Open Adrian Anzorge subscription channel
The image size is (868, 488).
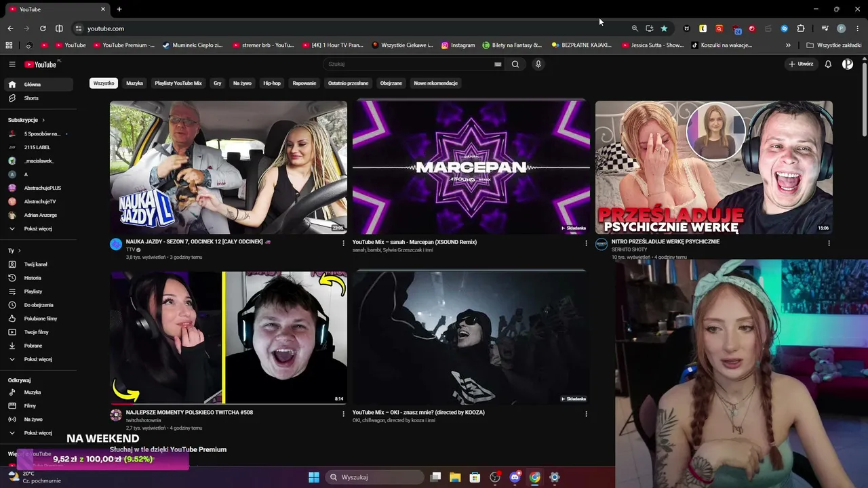coord(37,216)
